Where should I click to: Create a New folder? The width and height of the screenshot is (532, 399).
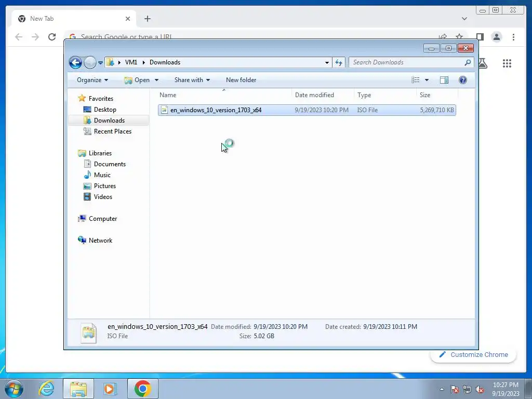[241, 80]
